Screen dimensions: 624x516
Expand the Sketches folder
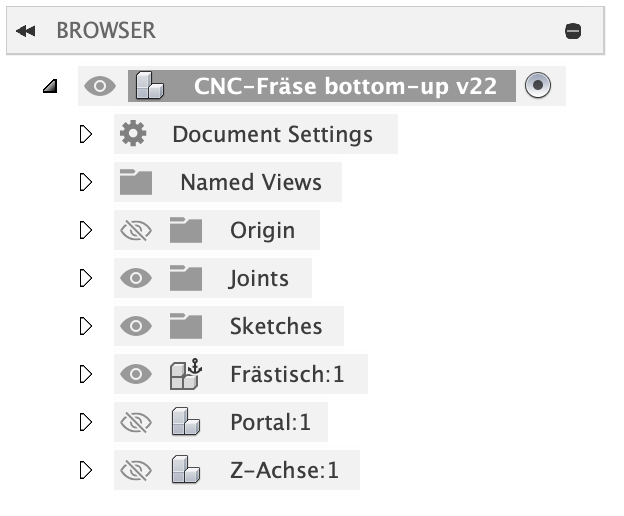(x=85, y=326)
